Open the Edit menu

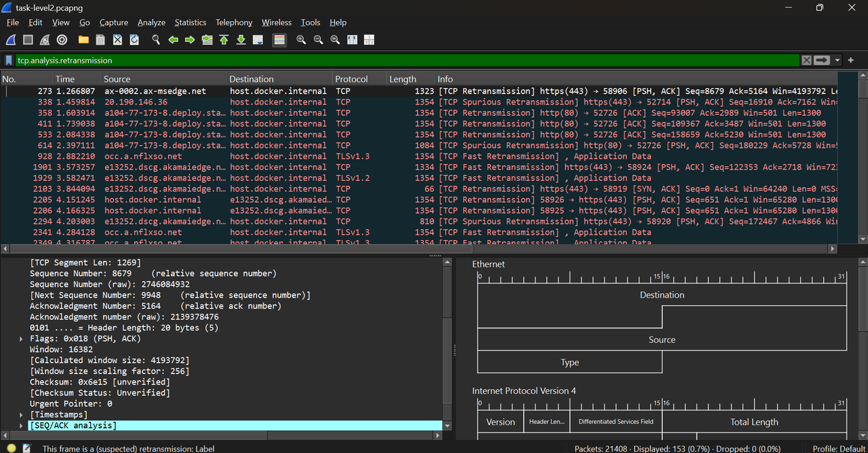coord(35,22)
